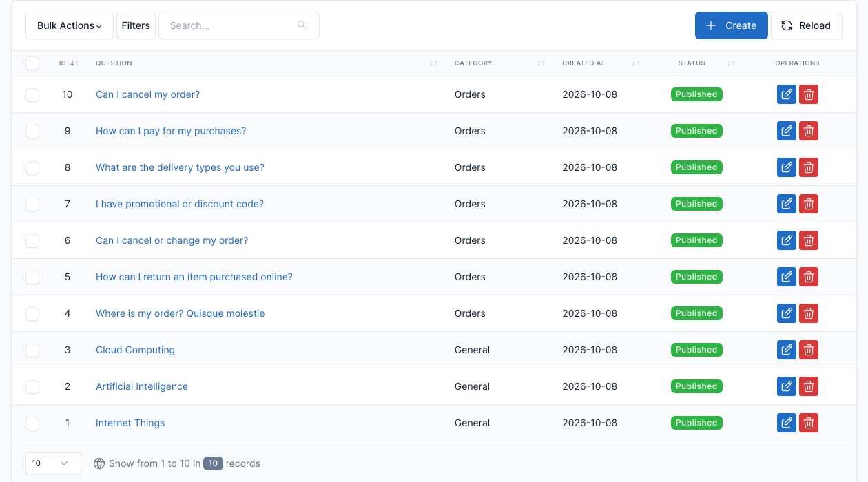This screenshot has height=482, width=868.
Task: Open "How can I return an item purchased online?"
Action: click(194, 277)
